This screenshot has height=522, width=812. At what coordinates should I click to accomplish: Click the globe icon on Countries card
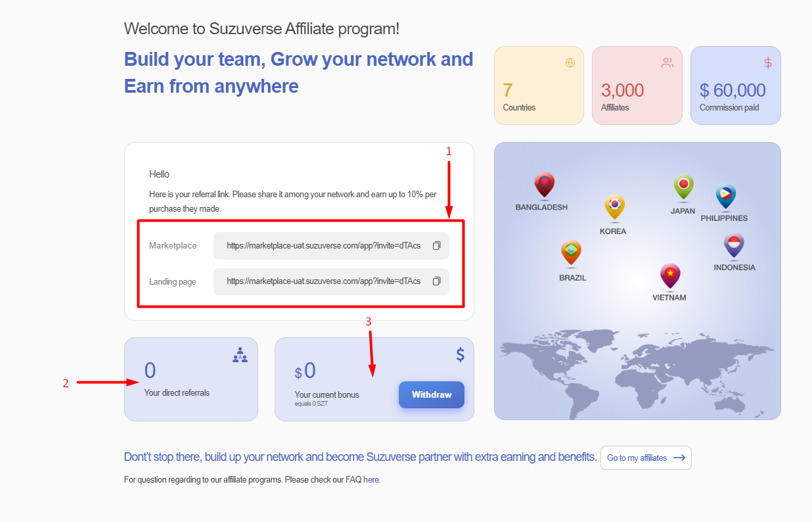(570, 63)
